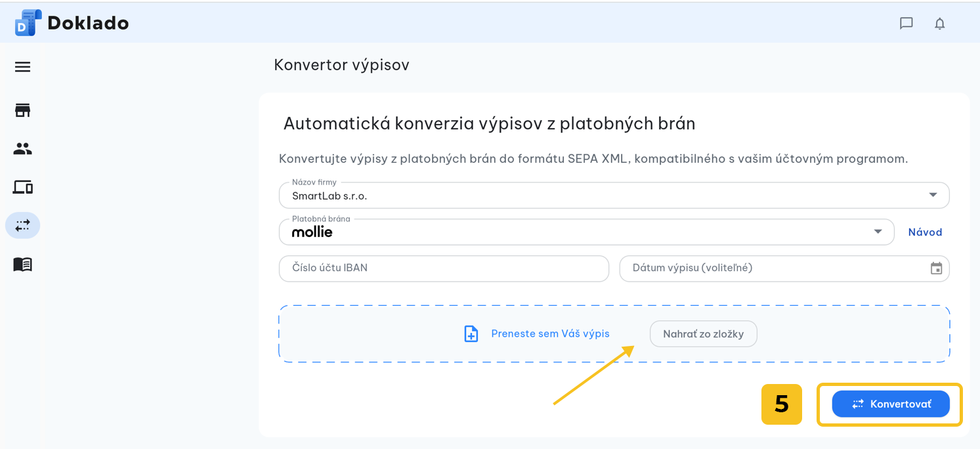Click the Konvertovať button

point(891,404)
